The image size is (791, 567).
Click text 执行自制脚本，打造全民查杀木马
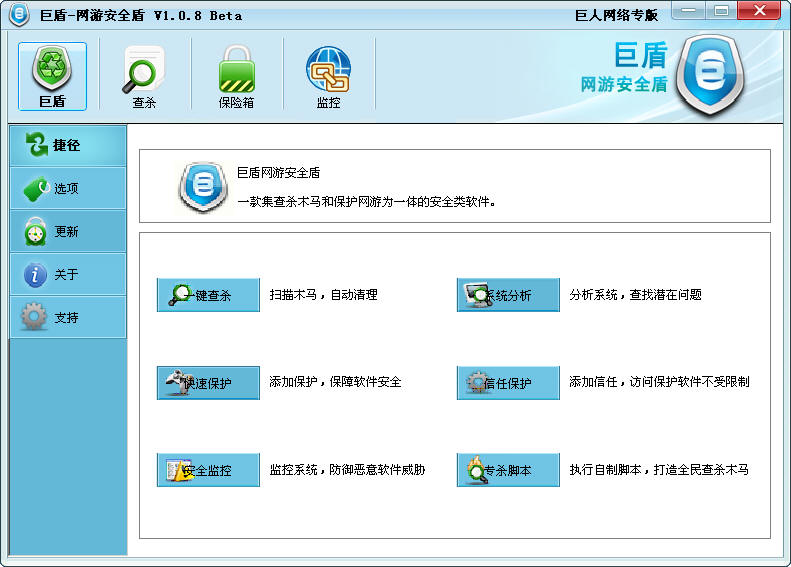coord(659,470)
